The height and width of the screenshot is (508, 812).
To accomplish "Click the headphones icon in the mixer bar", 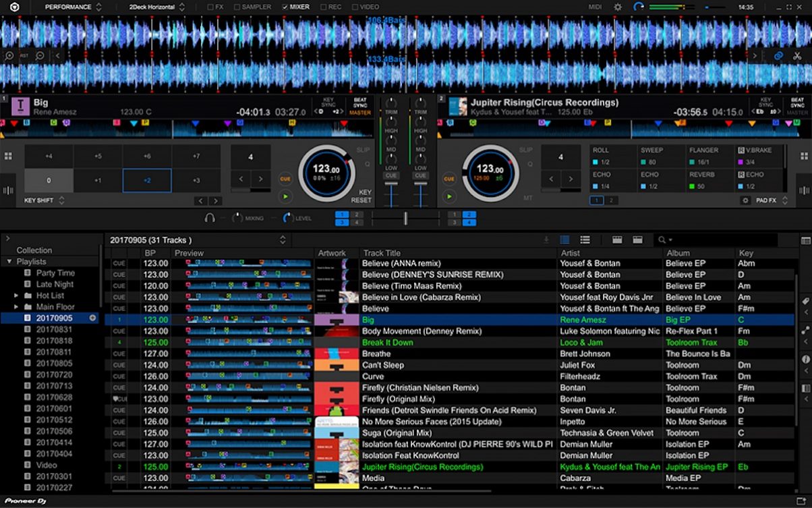I will [210, 218].
